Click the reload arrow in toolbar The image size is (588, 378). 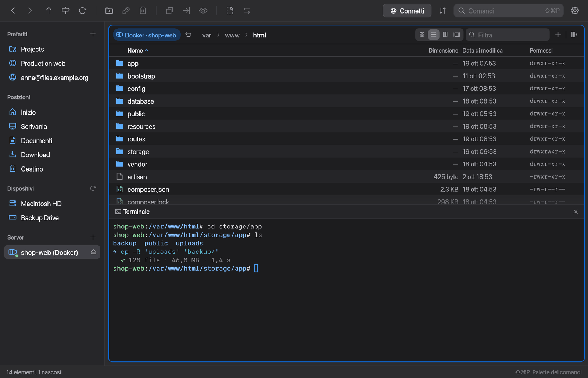coord(83,11)
